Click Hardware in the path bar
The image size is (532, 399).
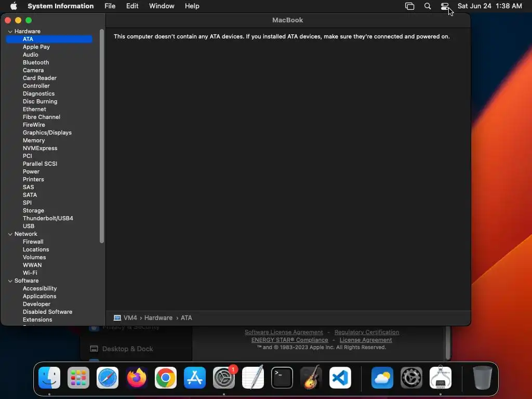pos(158,318)
